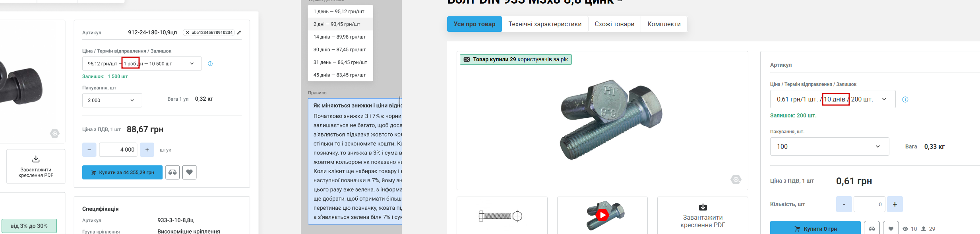980x234 pixels.
Task: Click compare binoculars icon beside Купити 0 грн
Action: pyautogui.click(x=872, y=228)
